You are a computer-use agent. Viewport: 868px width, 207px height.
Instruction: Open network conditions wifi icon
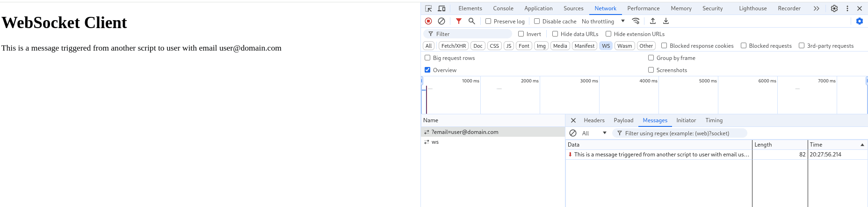636,21
